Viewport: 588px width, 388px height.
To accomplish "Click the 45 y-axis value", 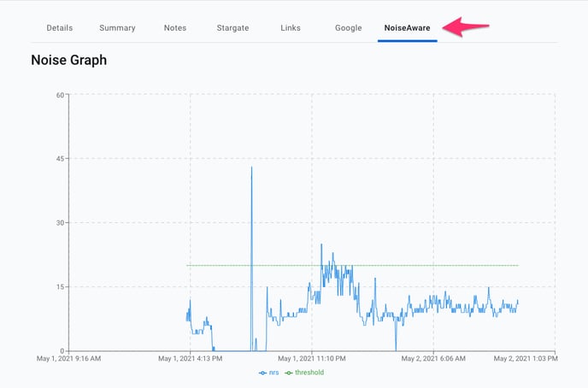I will tap(60, 159).
